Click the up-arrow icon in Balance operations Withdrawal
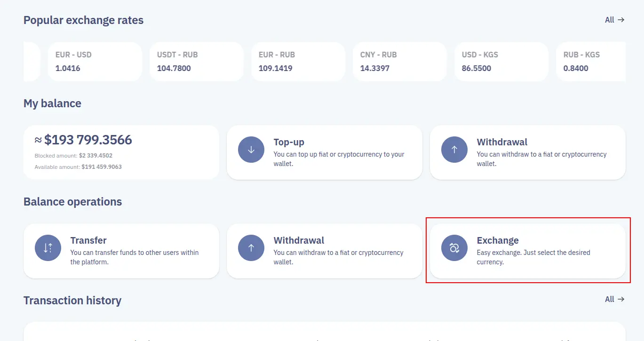Viewport: 644px width, 341px height. click(251, 248)
